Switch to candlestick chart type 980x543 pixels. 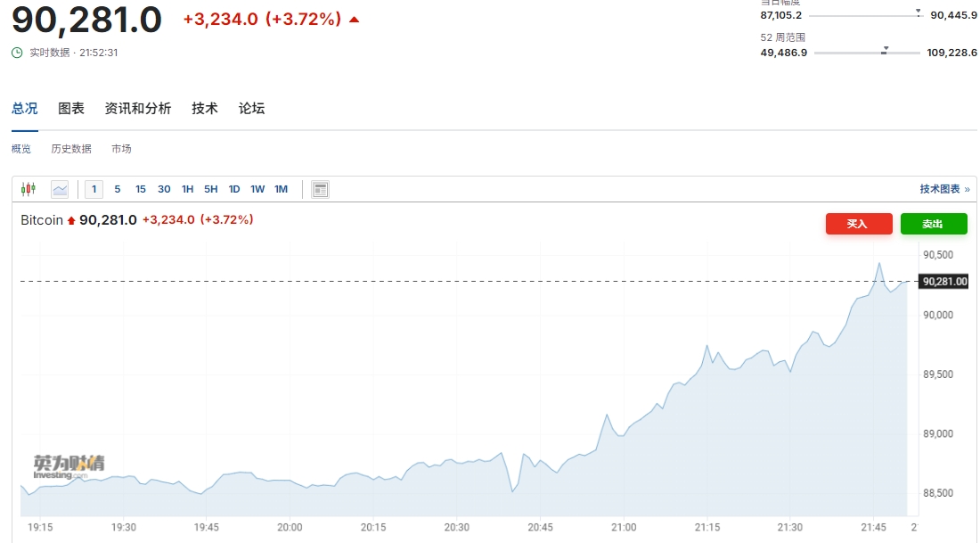click(28, 189)
